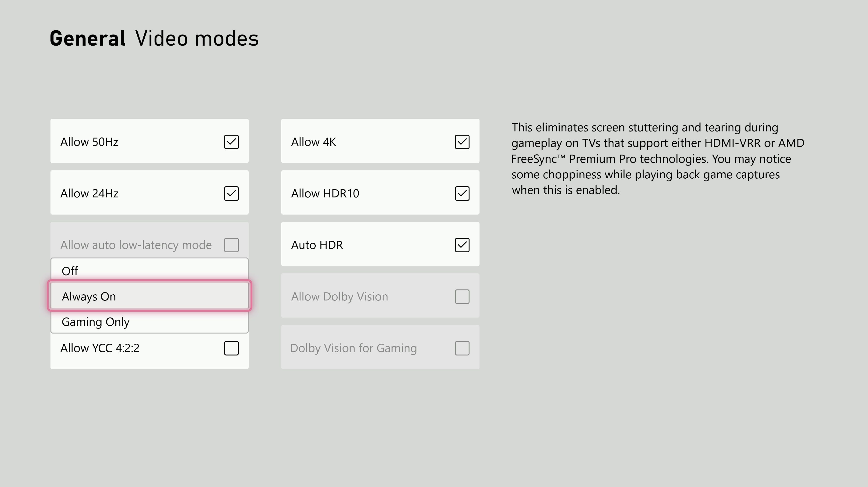Check the Allow YCC 4:2:2 box
Screen dimensions: 868x487
(x=231, y=348)
